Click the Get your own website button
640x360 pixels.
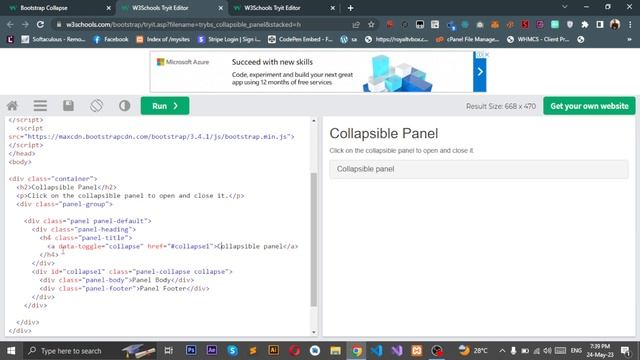589,106
